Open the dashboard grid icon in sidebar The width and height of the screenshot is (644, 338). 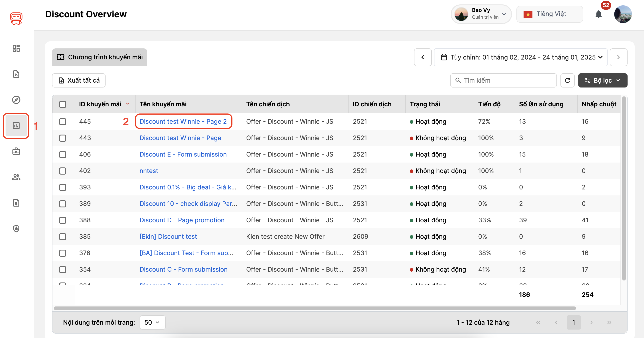click(16, 48)
